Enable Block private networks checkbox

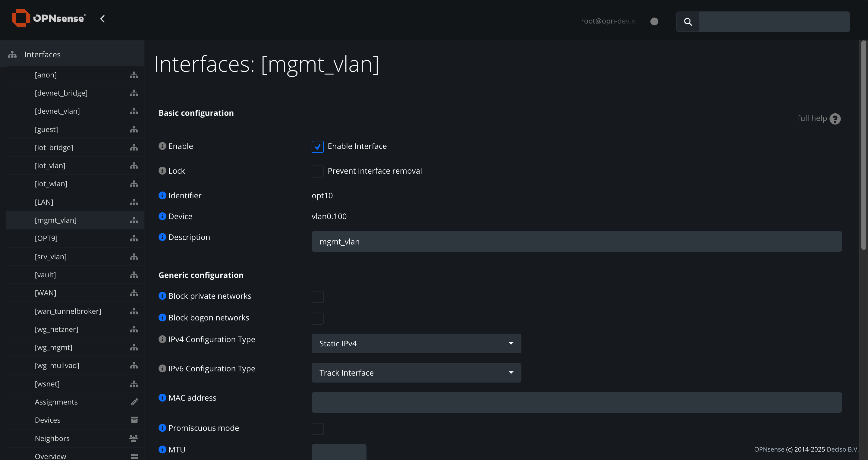click(x=317, y=297)
